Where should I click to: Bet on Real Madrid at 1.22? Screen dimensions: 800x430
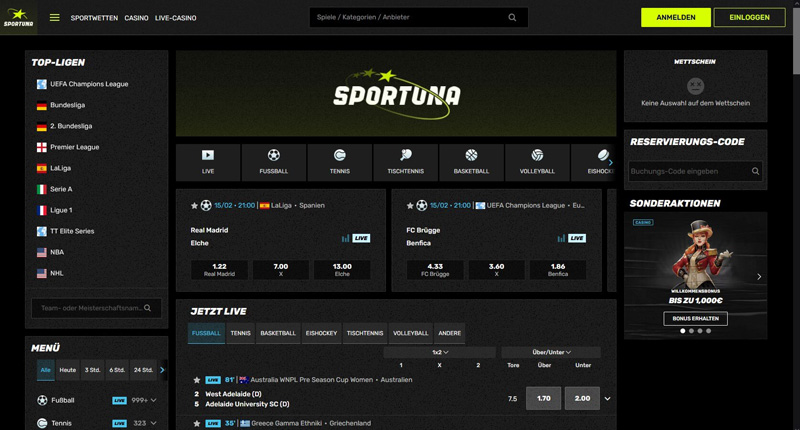[219, 270]
